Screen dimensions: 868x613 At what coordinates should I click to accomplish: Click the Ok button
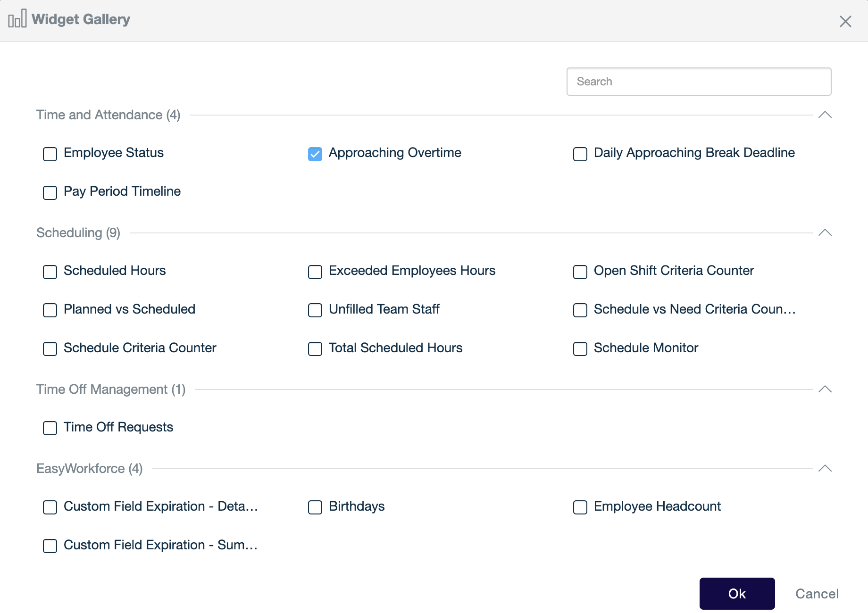point(737,594)
